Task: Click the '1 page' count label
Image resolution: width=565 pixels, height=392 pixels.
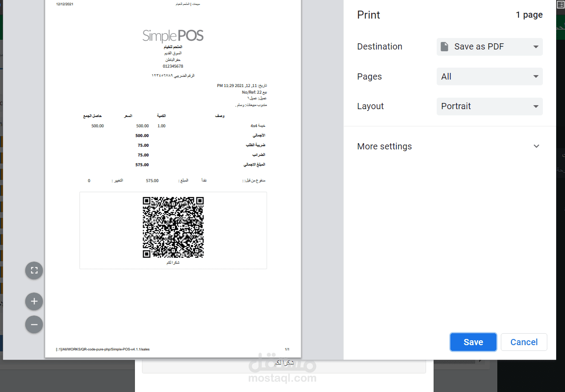Action: pos(529,15)
